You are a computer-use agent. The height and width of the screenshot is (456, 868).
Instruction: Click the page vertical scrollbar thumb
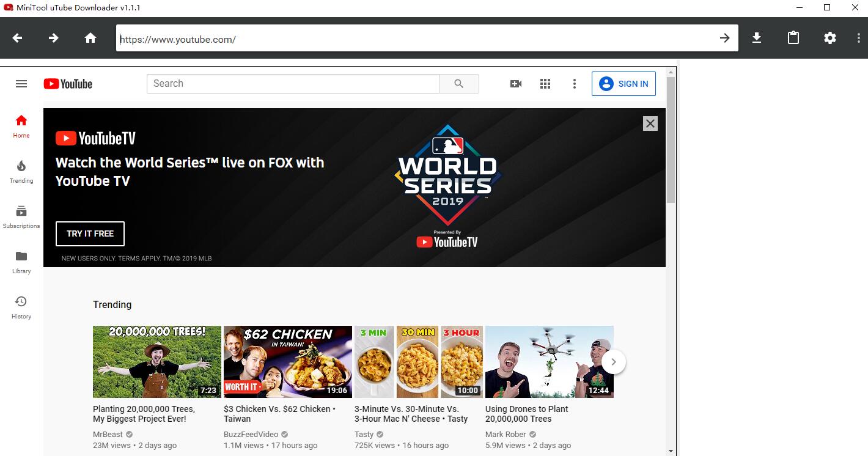click(x=671, y=139)
